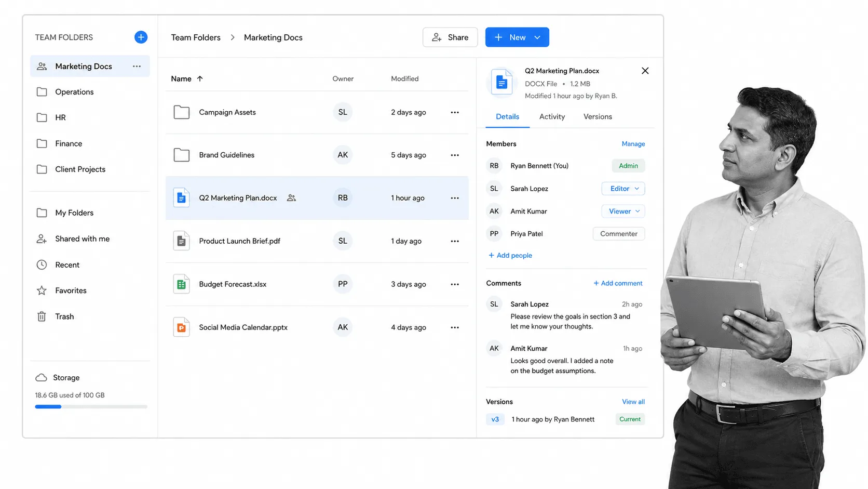Click the Recent clock icon
The height and width of the screenshot is (489, 868).
tap(42, 265)
